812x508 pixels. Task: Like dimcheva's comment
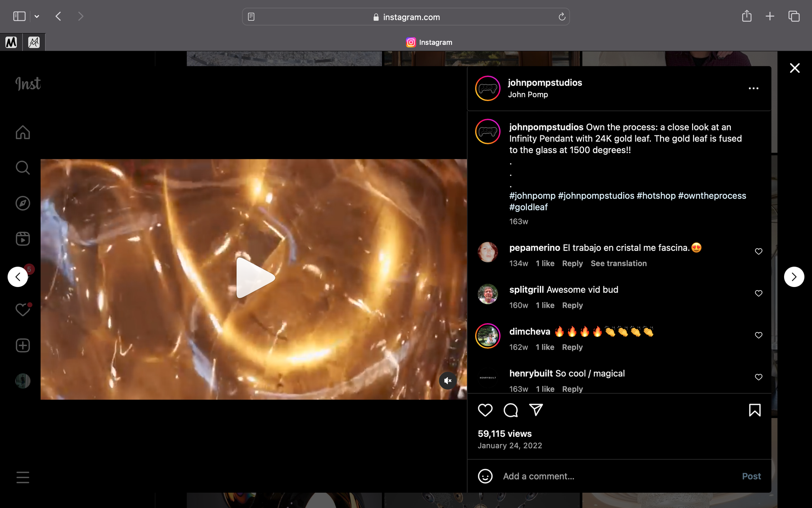tap(758, 335)
